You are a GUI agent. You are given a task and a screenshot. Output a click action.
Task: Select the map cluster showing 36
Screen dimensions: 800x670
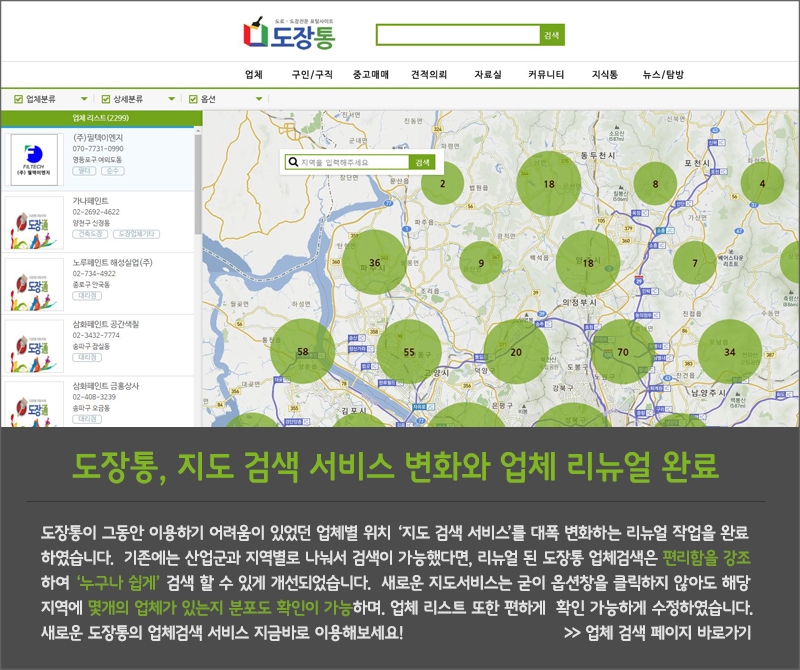(x=374, y=262)
